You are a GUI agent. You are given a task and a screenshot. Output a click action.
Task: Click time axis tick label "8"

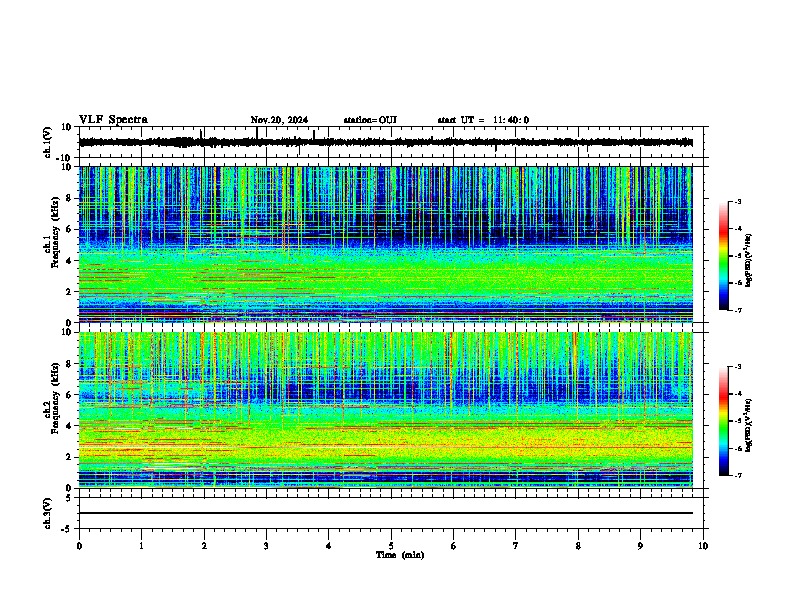coord(578,546)
